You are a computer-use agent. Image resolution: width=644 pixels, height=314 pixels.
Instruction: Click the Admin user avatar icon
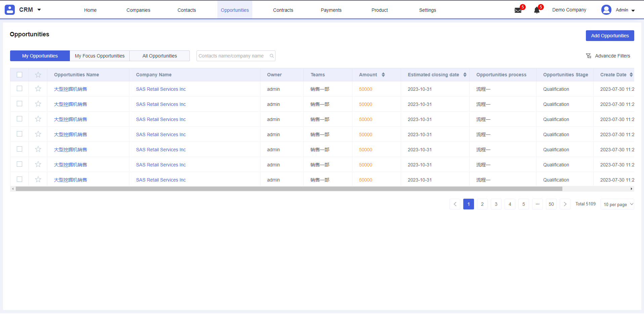click(606, 10)
